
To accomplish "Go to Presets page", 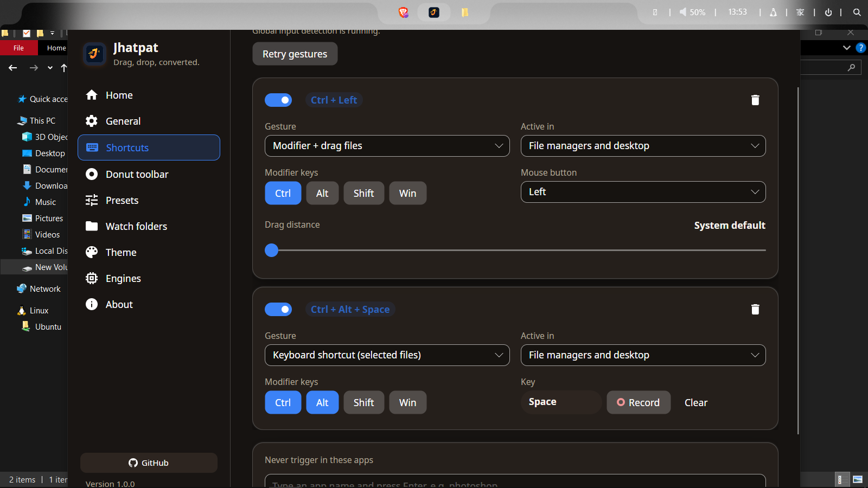I will (x=149, y=201).
